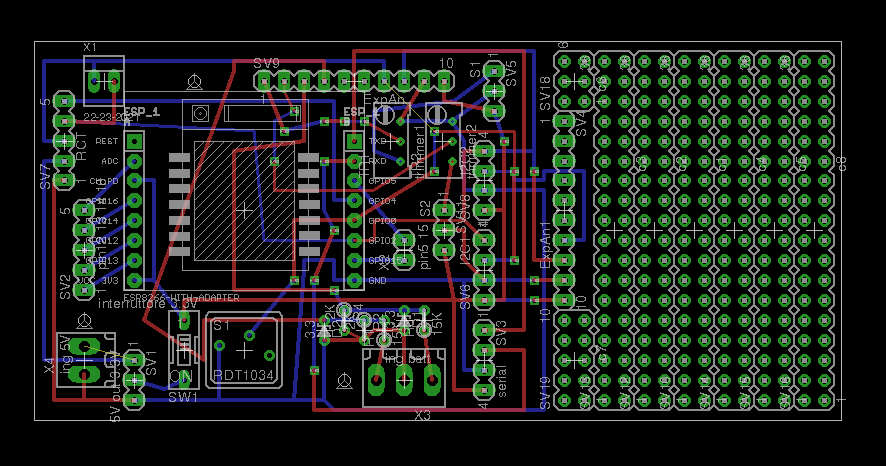Click the ADC pad on ESP left header
886x466 pixels.
(x=134, y=161)
